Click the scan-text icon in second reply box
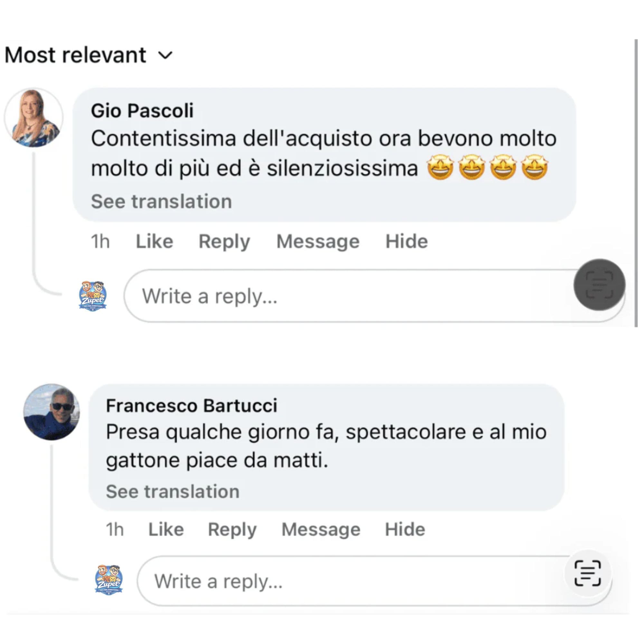This screenshot has width=644, height=644. pyautogui.click(x=588, y=573)
